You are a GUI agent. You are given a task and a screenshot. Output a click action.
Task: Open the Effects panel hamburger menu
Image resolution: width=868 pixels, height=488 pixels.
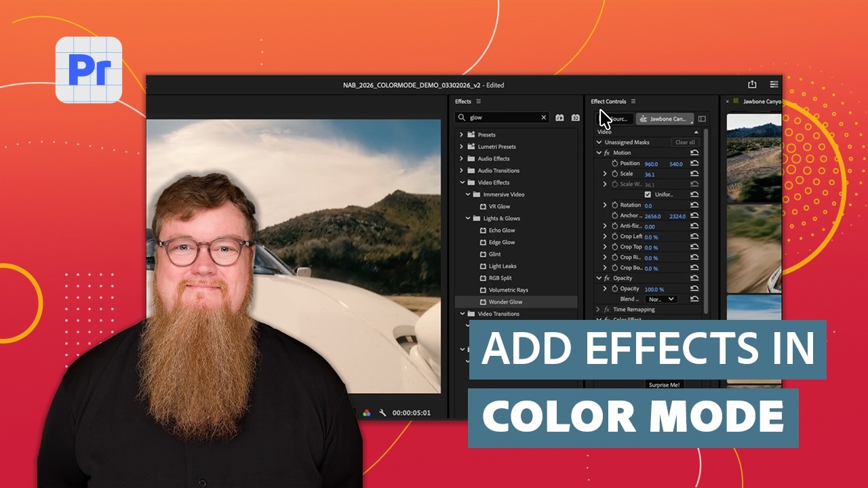[478, 102]
